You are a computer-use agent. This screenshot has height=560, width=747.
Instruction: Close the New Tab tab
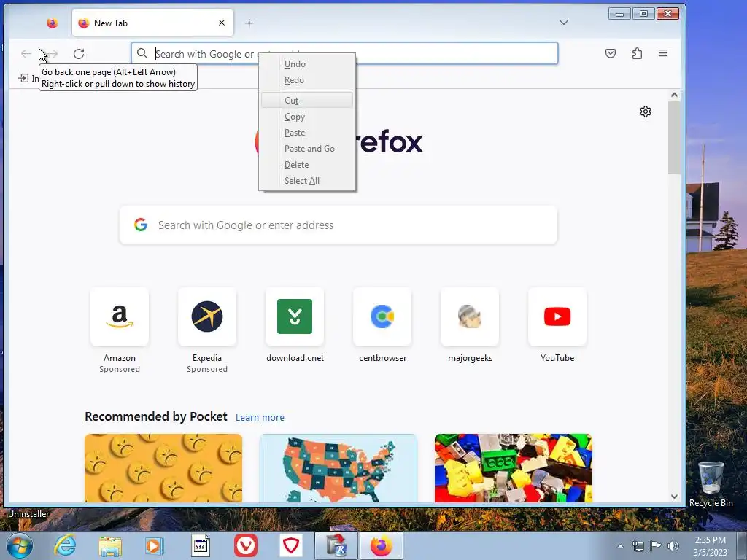(222, 23)
